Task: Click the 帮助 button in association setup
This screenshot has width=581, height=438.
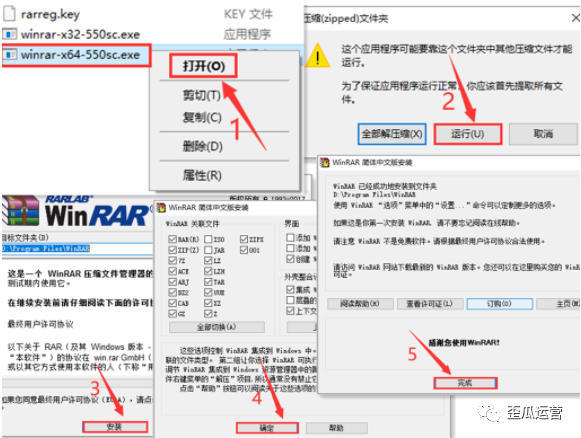Action: point(336,428)
